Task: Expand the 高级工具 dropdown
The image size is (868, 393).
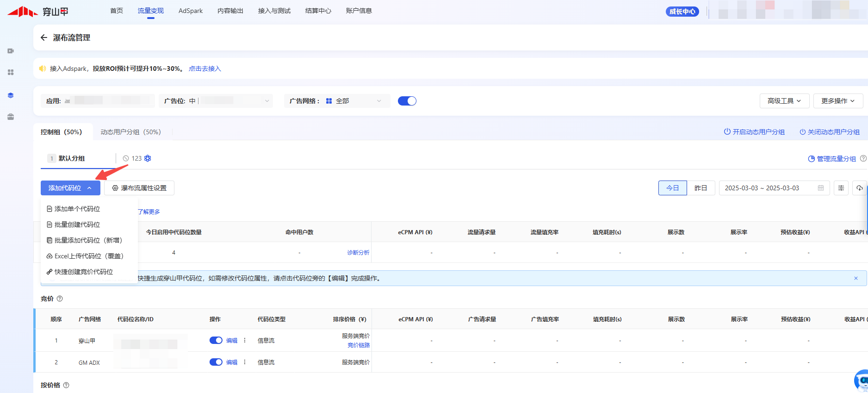Action: (784, 101)
